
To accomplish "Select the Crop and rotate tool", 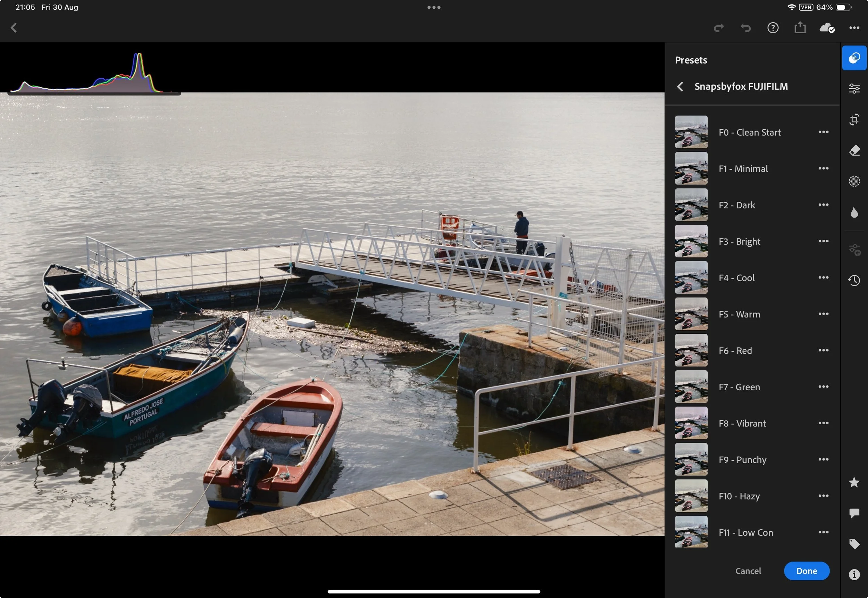I will point(854,119).
